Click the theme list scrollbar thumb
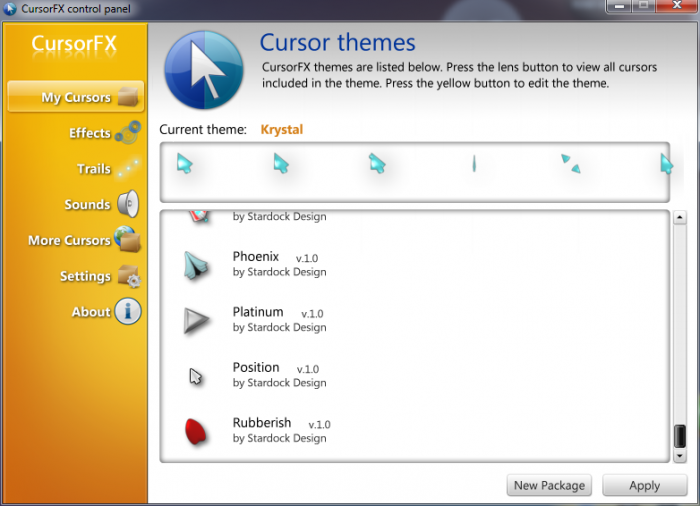This screenshot has width=700, height=506. tap(679, 436)
